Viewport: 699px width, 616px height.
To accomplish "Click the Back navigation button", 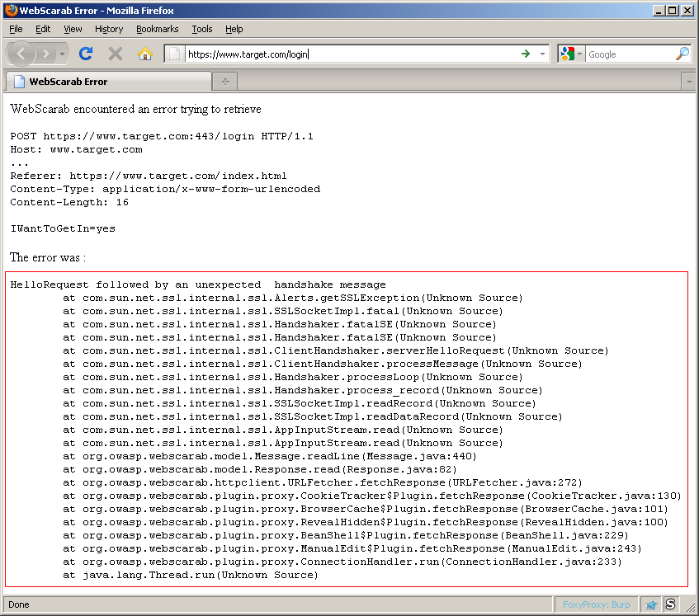I will coord(21,54).
